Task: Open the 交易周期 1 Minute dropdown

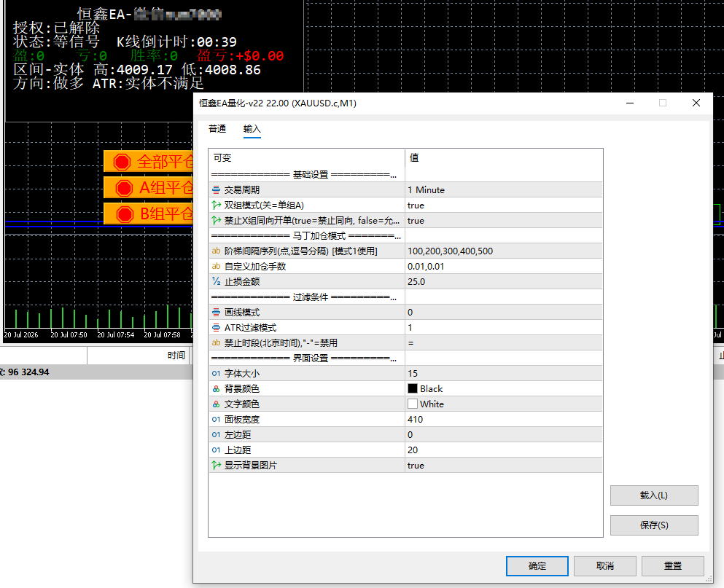Action: point(504,189)
